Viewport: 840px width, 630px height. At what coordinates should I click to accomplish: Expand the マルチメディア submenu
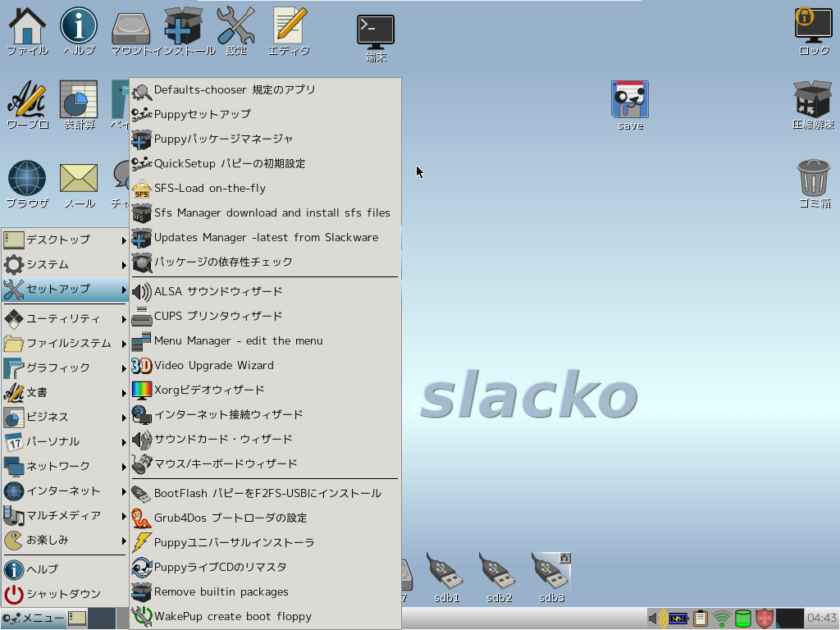tap(65, 516)
